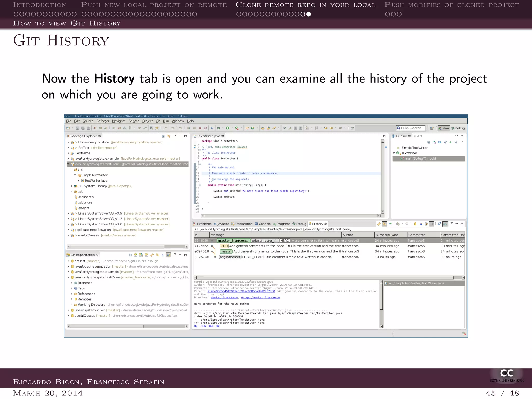Collapse all in Git Repositories view
The image size is (532, 399).
(130, 255)
